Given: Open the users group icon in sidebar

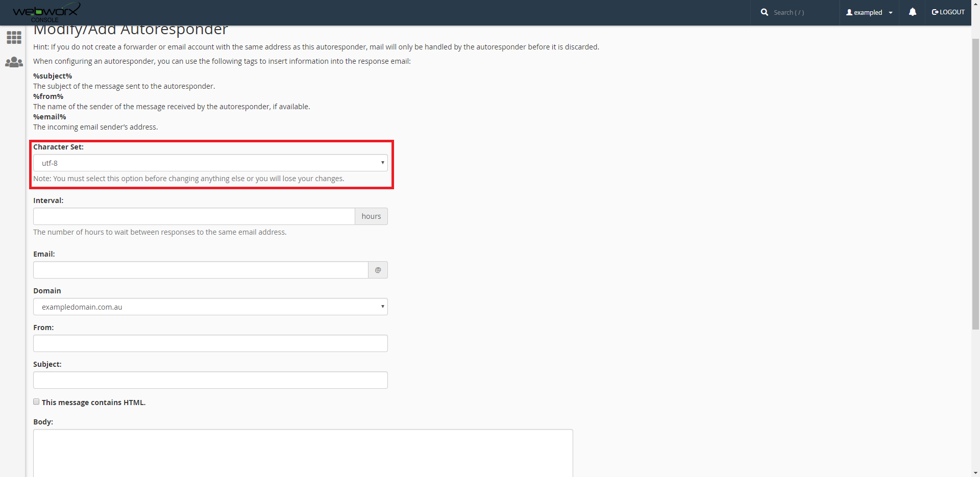Looking at the screenshot, I should pos(14,62).
